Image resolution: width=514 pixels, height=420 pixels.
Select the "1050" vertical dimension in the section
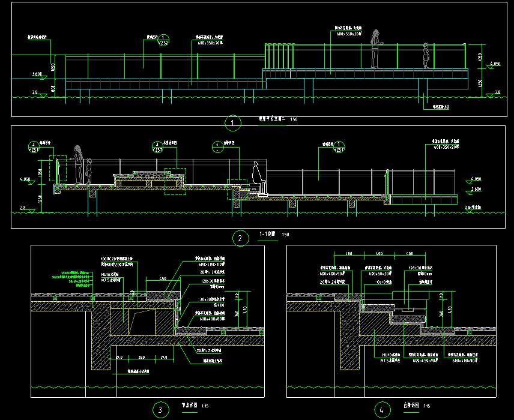[40, 172]
